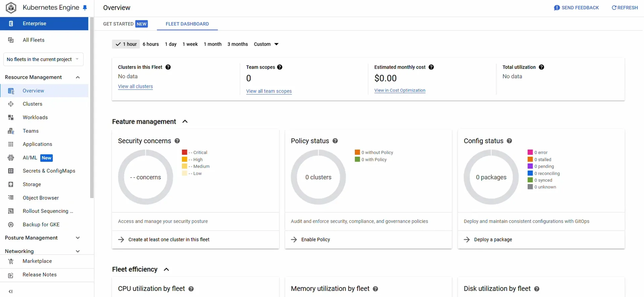Click the pin icon beside Kubernetes Engine
This screenshot has width=644, height=297.
[x=85, y=8]
